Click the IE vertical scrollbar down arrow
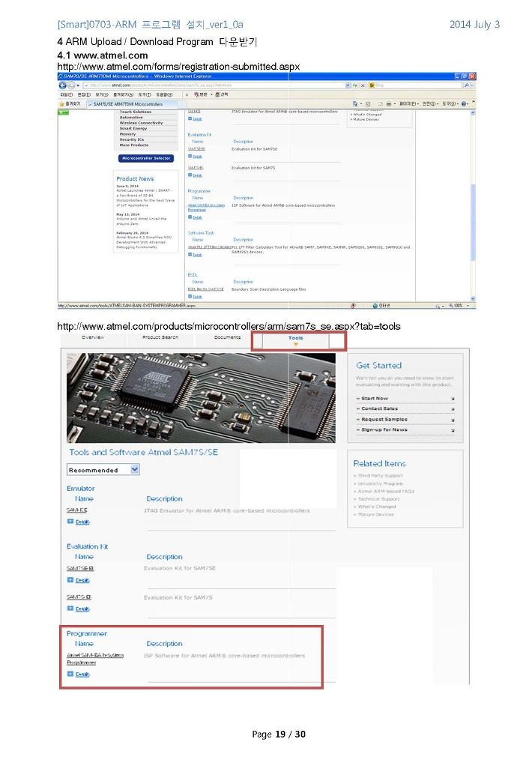Image resolution: width=532 pixels, height=757 pixels. 473,299
